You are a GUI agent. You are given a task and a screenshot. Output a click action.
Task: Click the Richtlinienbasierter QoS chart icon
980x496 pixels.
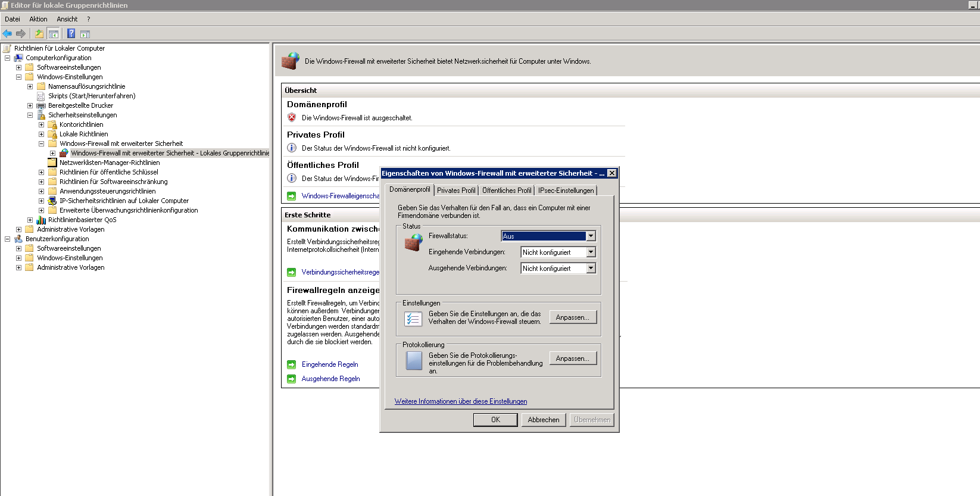pos(41,220)
